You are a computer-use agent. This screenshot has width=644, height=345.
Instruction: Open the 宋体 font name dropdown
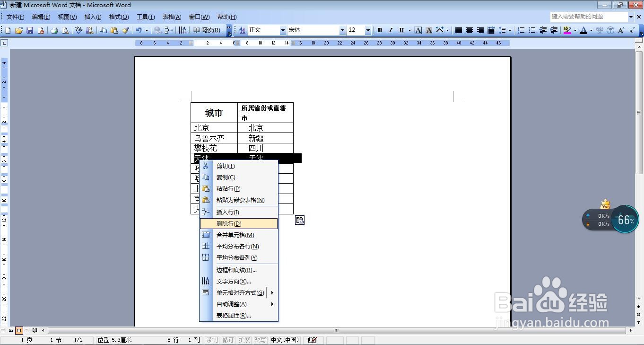[343, 30]
